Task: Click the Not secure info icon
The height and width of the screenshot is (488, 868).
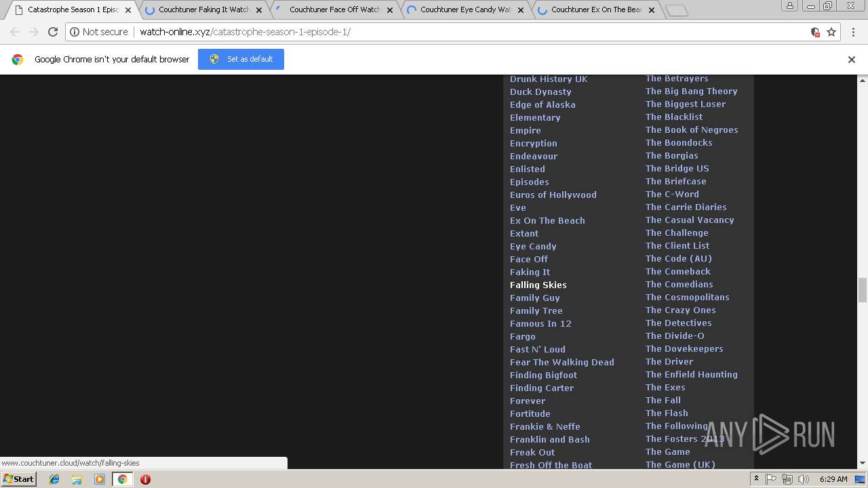Action: (75, 32)
